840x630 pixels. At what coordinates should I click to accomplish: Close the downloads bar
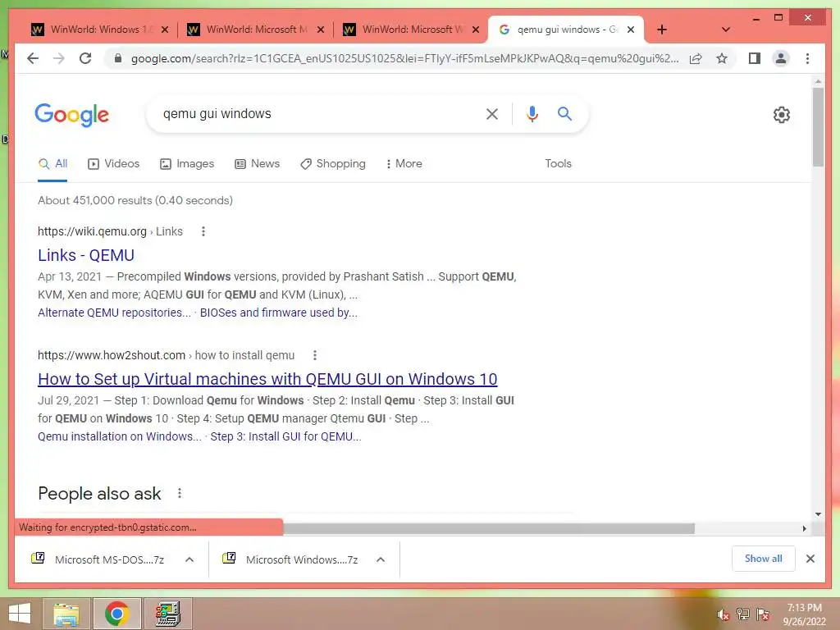[x=810, y=559]
